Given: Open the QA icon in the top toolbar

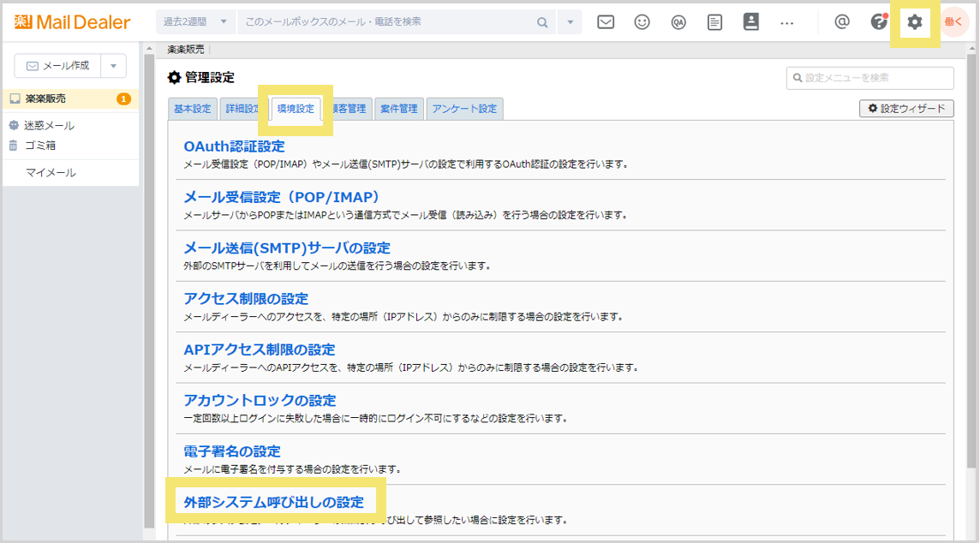Looking at the screenshot, I should coord(678,21).
